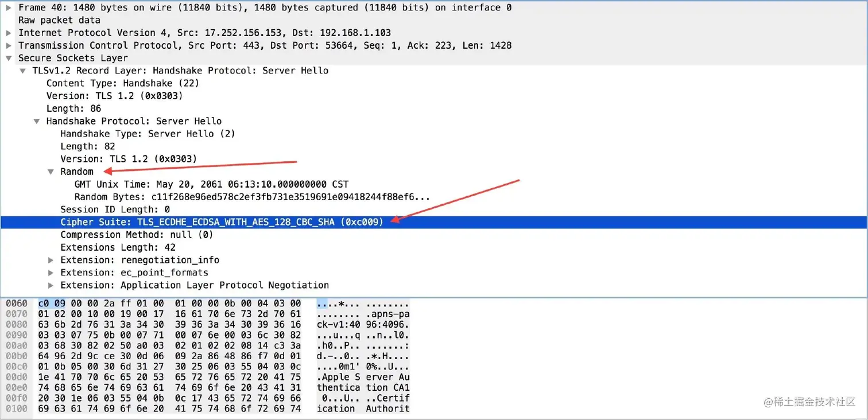
Task: Expand Transmission Control Protocol row
Action: tap(9, 45)
